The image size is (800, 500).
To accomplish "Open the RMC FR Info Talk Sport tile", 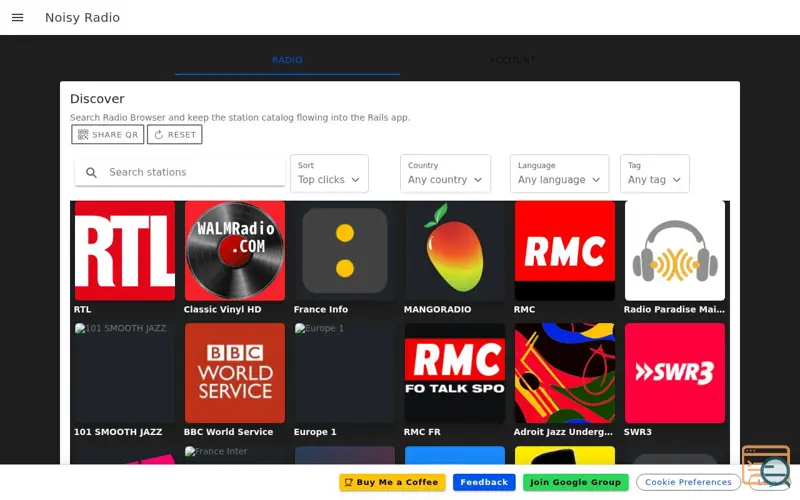I will pyautogui.click(x=455, y=373).
